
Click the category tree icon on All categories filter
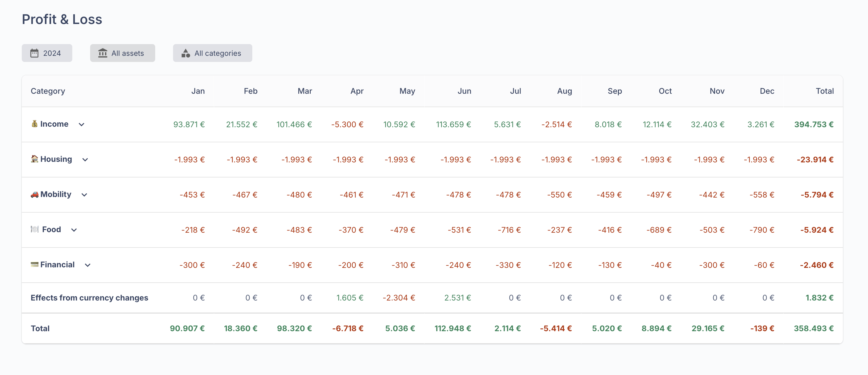click(185, 53)
